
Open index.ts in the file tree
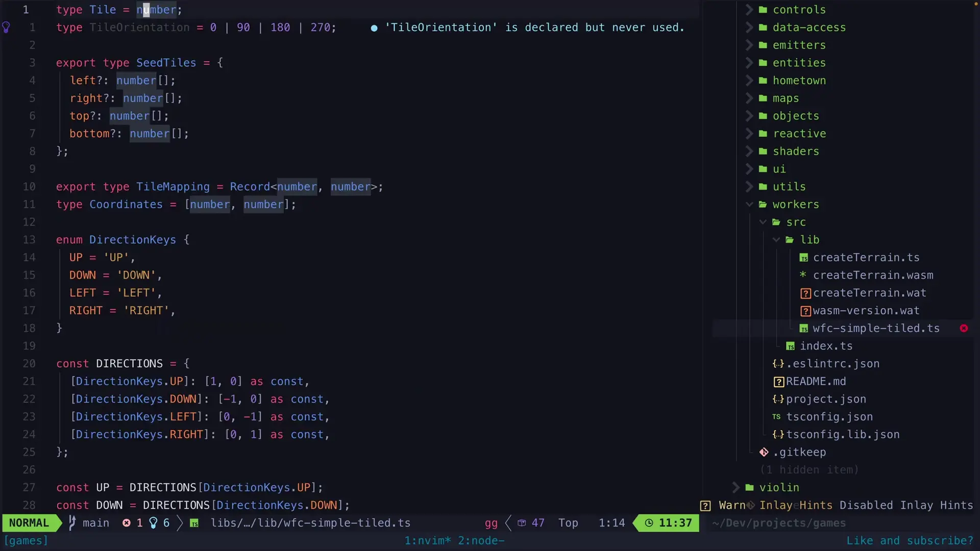(x=826, y=346)
